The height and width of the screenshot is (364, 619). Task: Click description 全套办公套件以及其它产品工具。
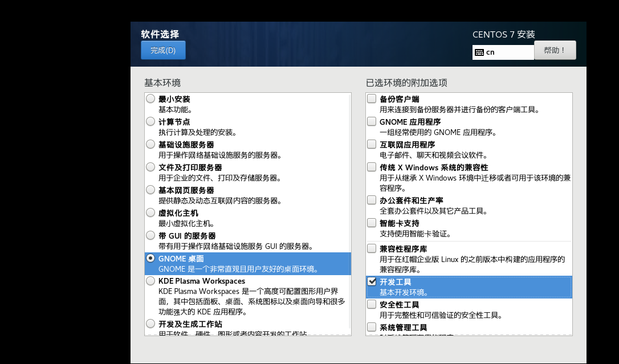pyautogui.click(x=433, y=211)
